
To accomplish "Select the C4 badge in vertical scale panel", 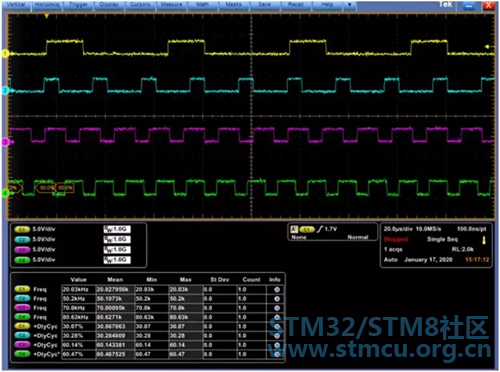I will tap(22, 260).
